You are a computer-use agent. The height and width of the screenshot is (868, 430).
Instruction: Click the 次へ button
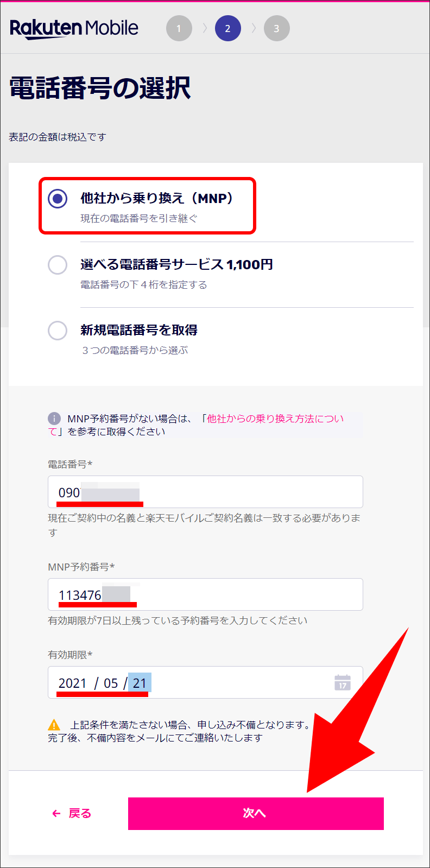256,813
